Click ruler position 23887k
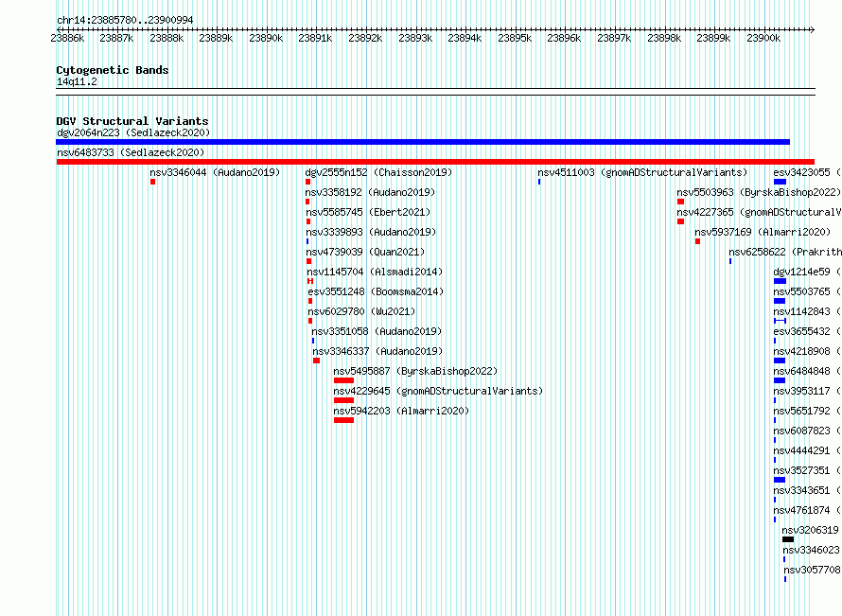This screenshot has height=616, width=842. (116, 38)
